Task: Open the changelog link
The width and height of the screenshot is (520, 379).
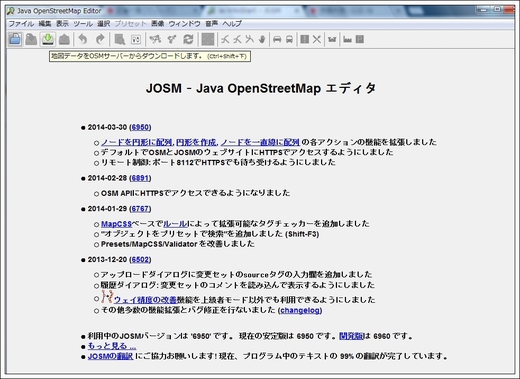Action: [300, 310]
